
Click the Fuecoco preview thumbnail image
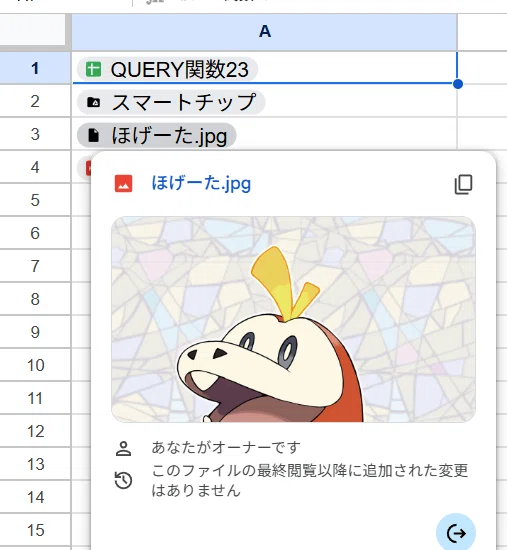(x=293, y=319)
